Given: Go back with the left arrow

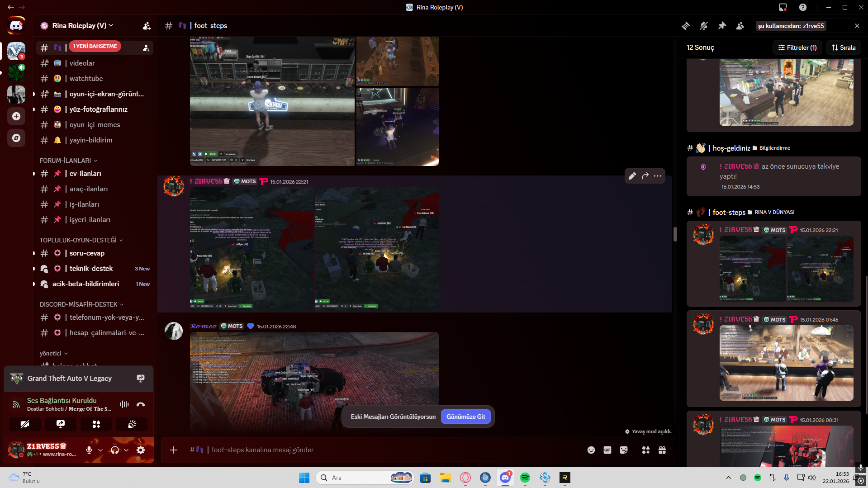Looking at the screenshot, I should (11, 7).
